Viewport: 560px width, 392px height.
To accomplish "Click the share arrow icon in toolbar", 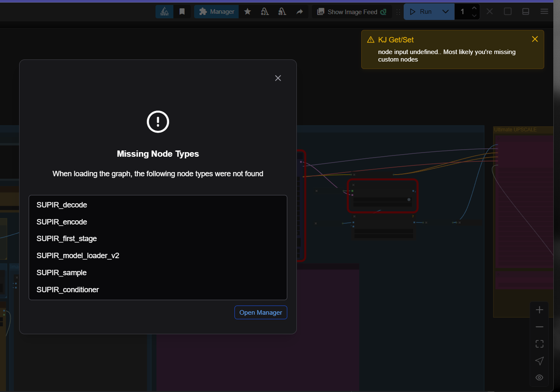I will click(x=299, y=12).
